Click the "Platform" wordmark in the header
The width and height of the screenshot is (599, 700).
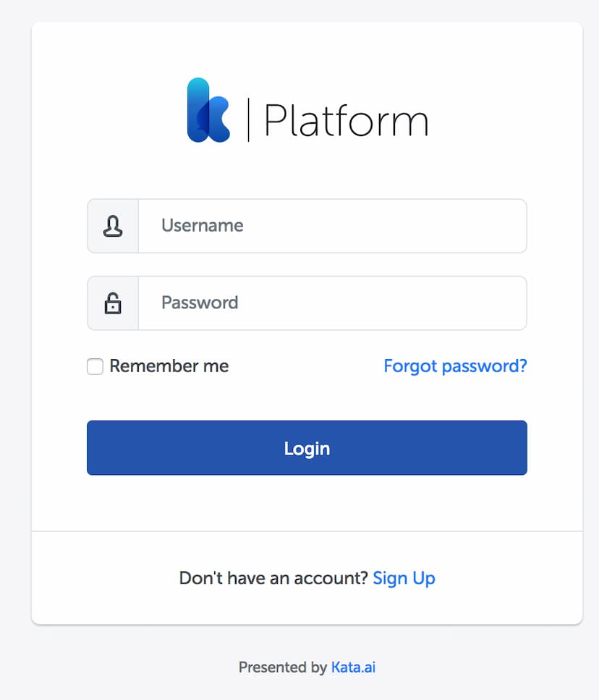coord(346,119)
